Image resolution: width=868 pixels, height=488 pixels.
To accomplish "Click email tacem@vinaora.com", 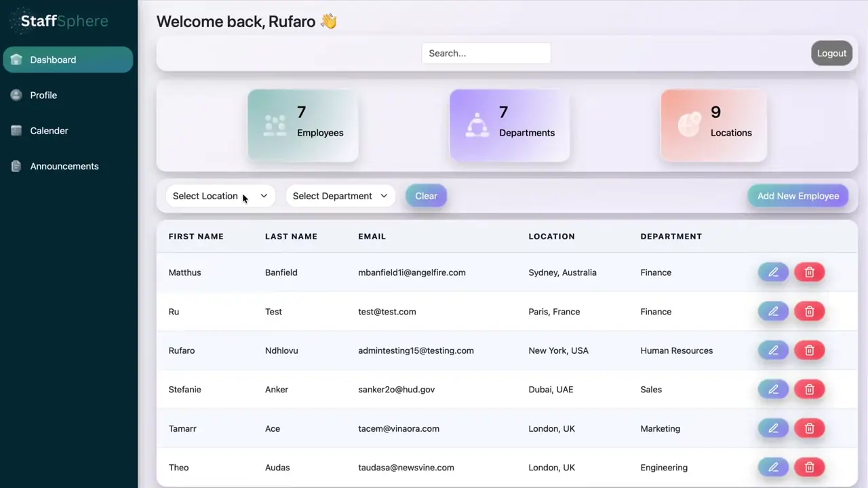I will (399, 428).
